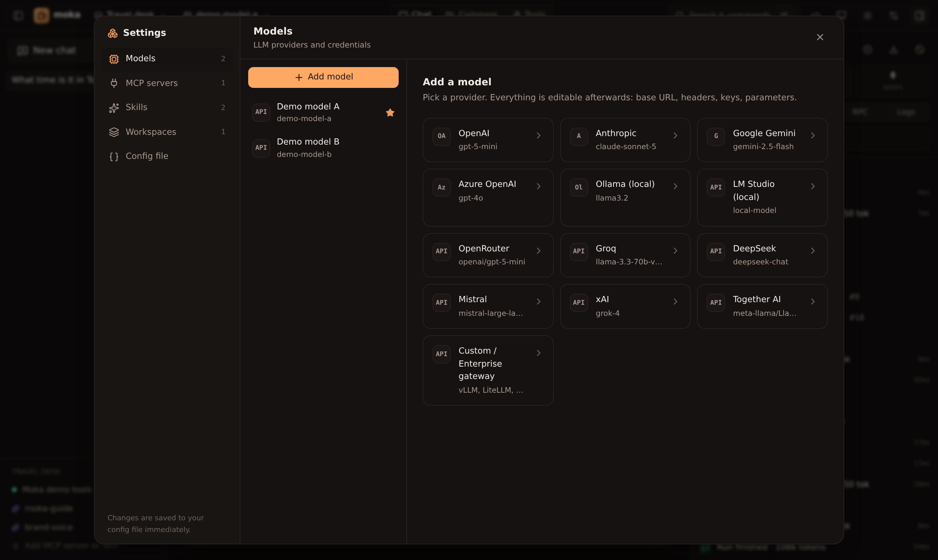Choose the Ollama (local) provider card
Viewport: 938px width, 560px height.
625,198
